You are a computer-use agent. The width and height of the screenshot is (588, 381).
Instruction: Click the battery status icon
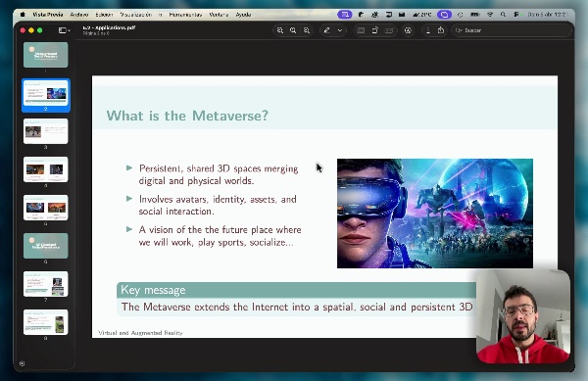pos(475,15)
